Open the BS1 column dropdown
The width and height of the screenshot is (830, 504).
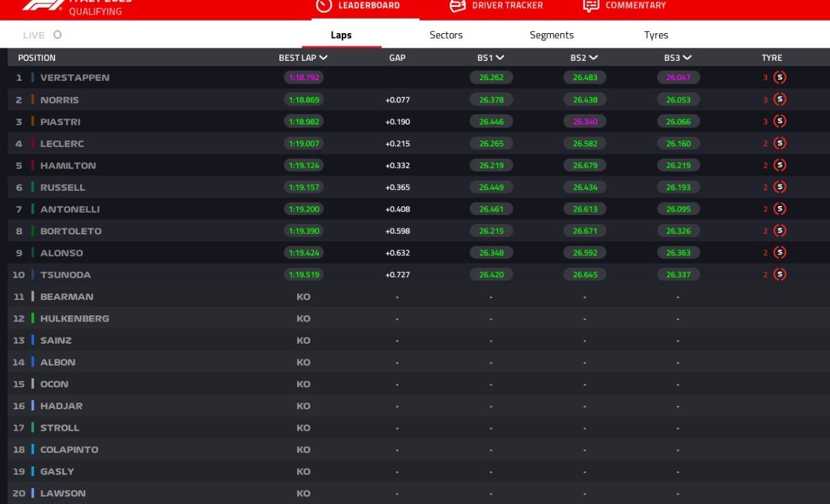(x=500, y=58)
